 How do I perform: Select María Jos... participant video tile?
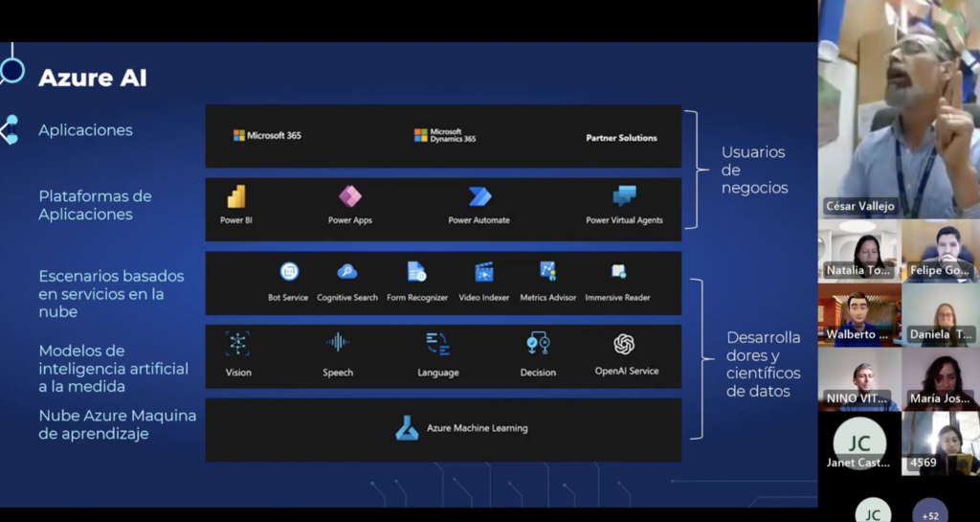(941, 379)
